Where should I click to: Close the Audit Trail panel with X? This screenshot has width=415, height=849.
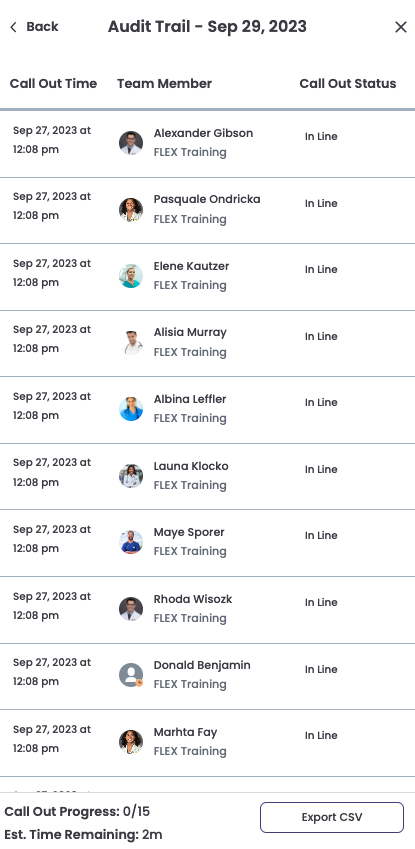tap(401, 27)
